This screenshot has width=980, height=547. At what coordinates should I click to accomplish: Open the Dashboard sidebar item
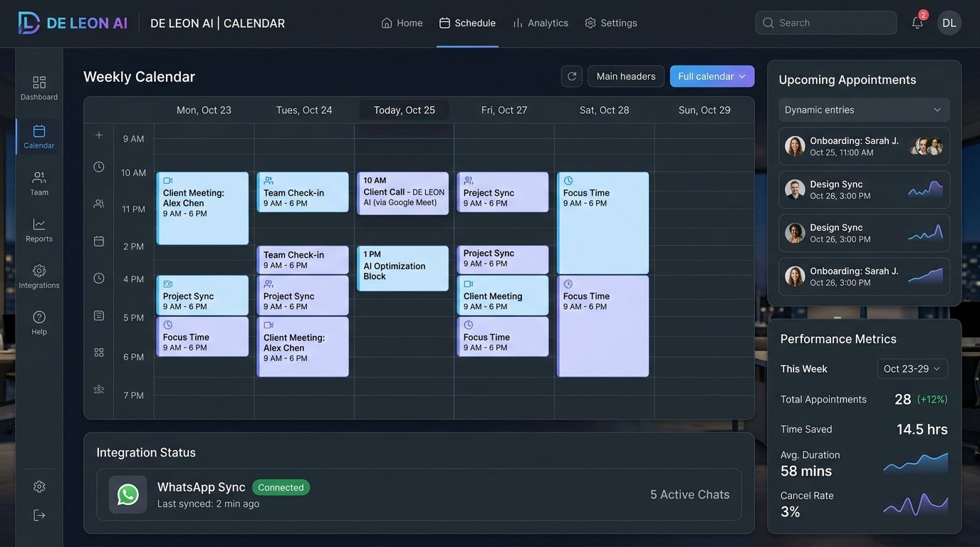coord(39,88)
